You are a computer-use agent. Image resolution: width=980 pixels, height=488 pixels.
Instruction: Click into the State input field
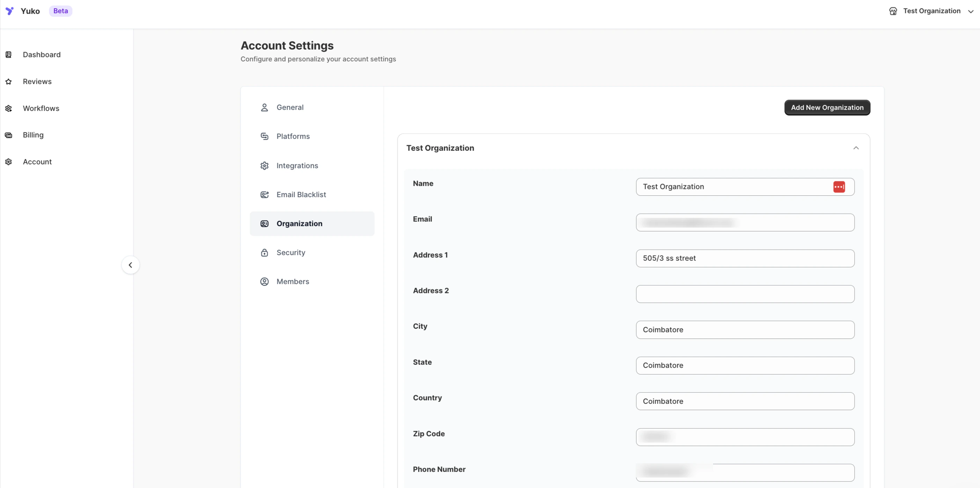tap(745, 365)
